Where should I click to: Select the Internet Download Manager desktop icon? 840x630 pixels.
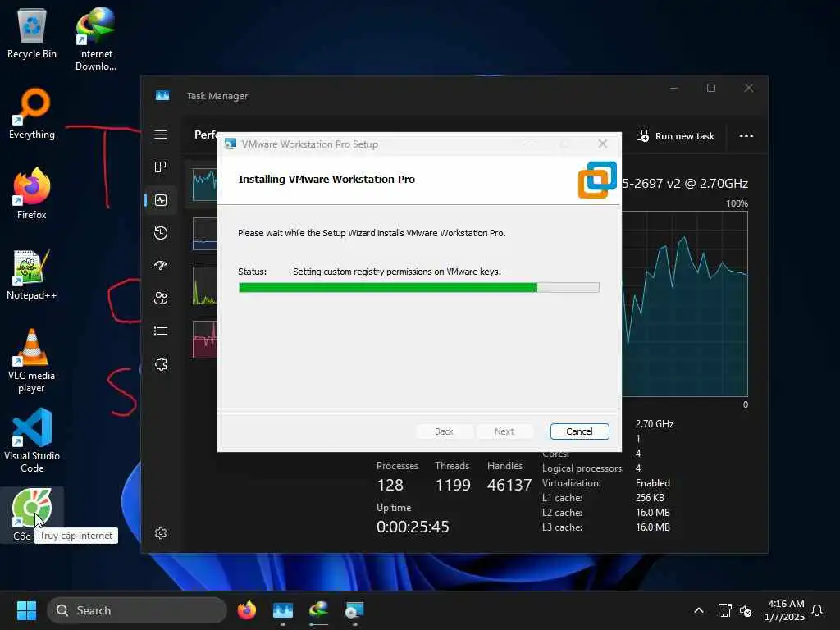click(x=95, y=39)
